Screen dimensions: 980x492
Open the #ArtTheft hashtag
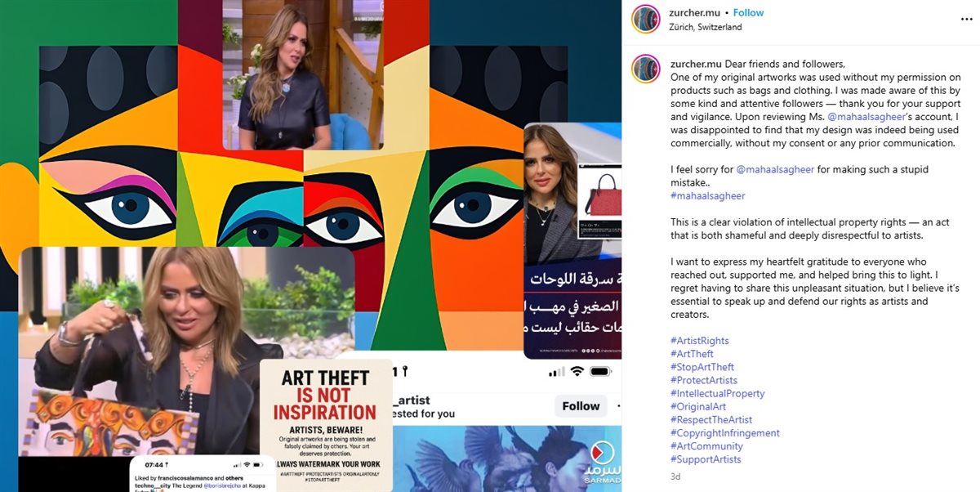click(692, 354)
